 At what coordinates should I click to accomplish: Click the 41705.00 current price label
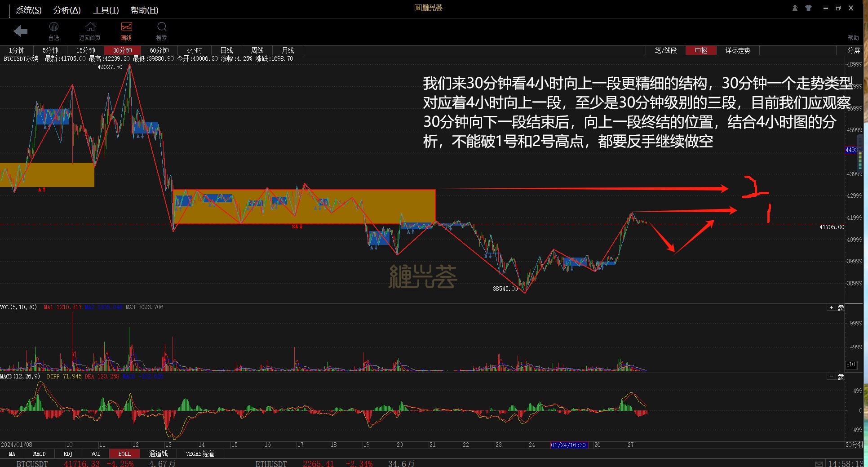click(x=832, y=227)
